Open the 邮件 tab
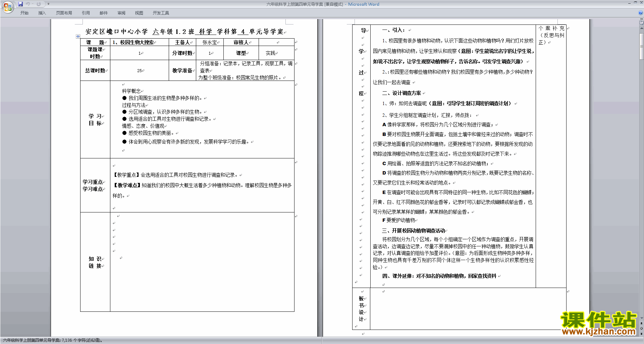 104,13
